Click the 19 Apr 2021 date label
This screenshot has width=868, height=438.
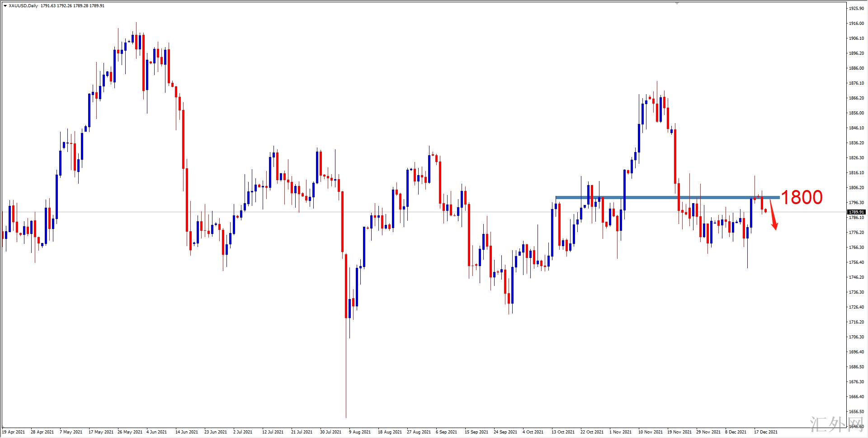[14, 432]
